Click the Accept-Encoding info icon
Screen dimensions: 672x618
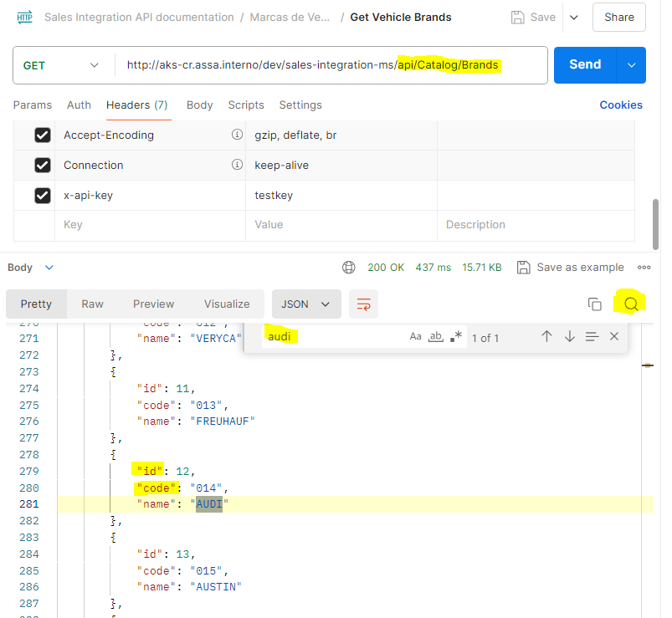[237, 135]
